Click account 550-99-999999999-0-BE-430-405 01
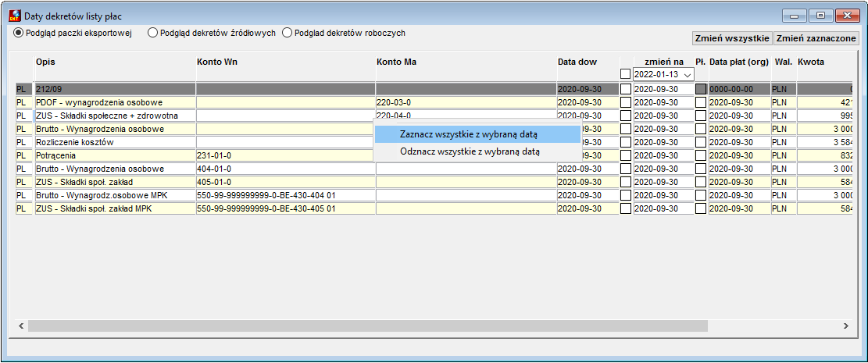Viewport: 868px width, 363px height. coord(286,208)
